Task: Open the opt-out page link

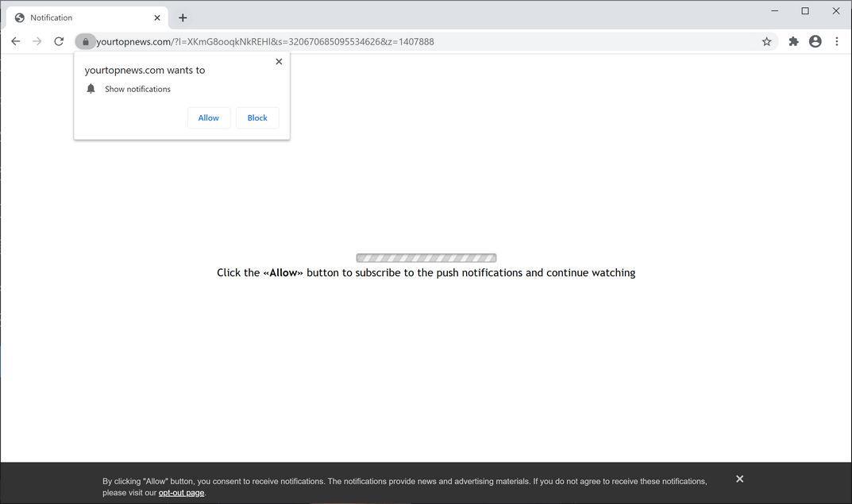Action: pyautogui.click(x=182, y=493)
